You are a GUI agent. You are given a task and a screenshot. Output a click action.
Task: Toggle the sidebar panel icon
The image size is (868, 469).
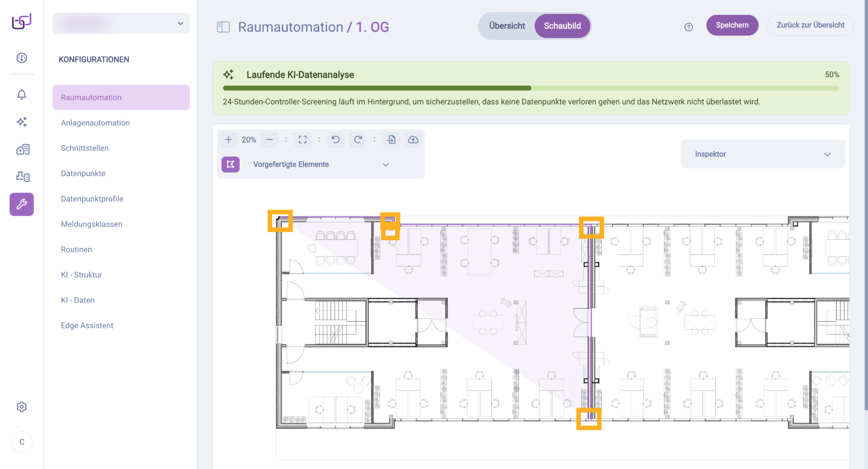[x=223, y=27]
